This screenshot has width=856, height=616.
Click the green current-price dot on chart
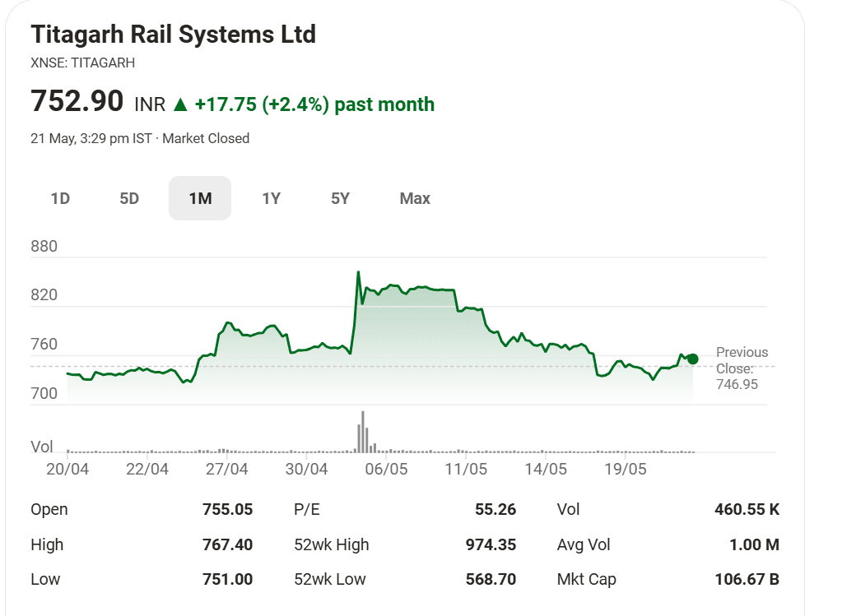[x=693, y=359]
